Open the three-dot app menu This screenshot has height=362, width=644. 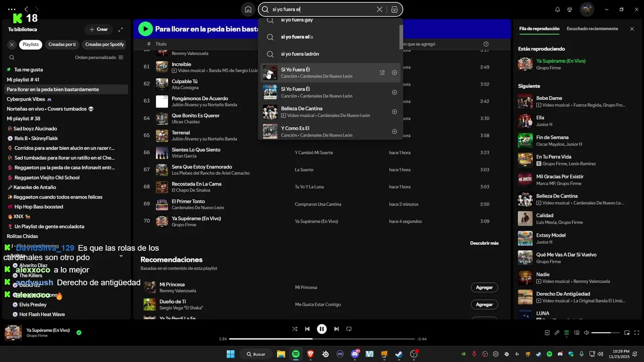[x=12, y=9]
